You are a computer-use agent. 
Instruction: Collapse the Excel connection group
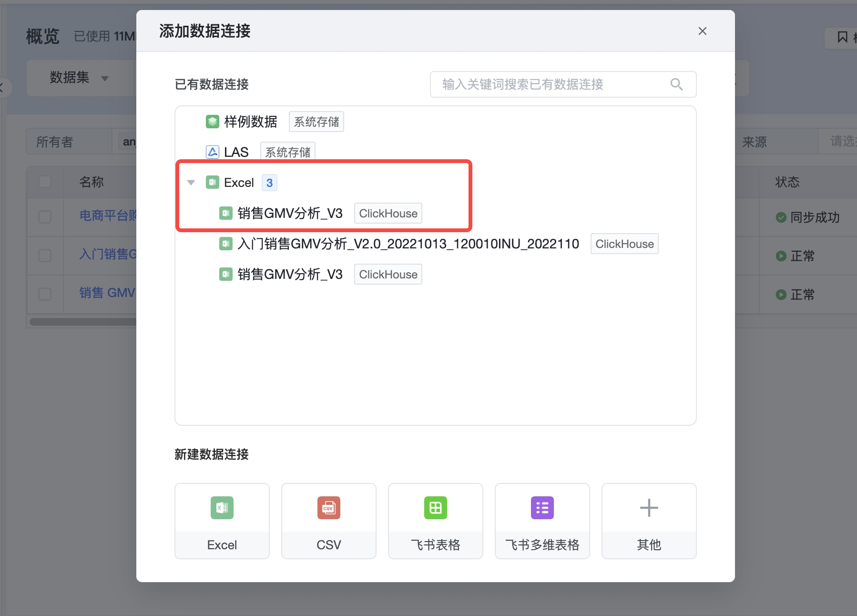191,183
